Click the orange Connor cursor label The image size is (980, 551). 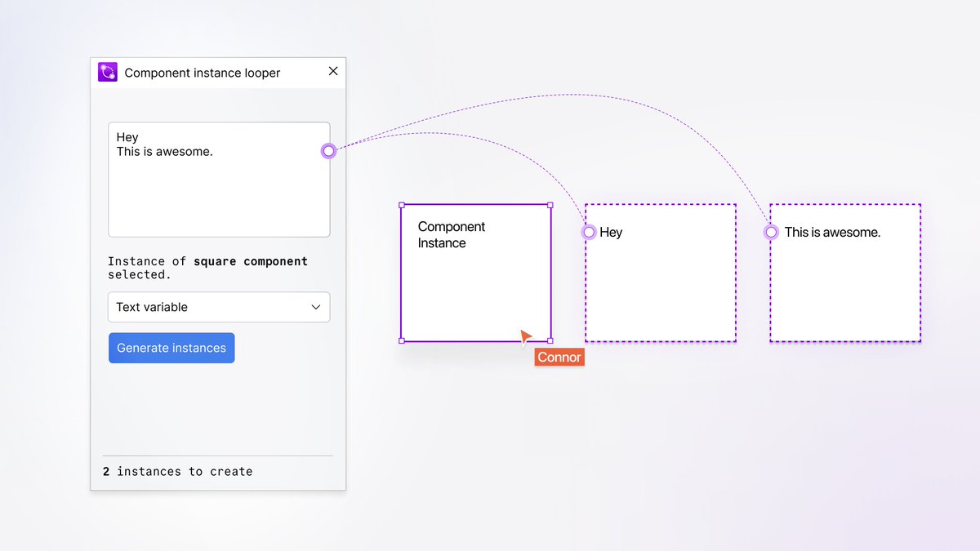pyautogui.click(x=559, y=357)
